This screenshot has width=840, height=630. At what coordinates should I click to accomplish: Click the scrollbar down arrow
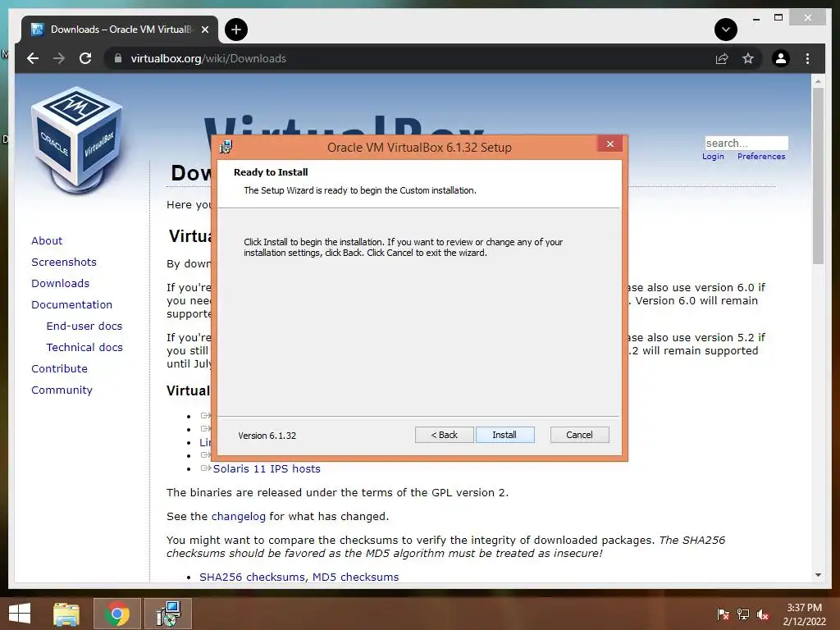click(818, 575)
